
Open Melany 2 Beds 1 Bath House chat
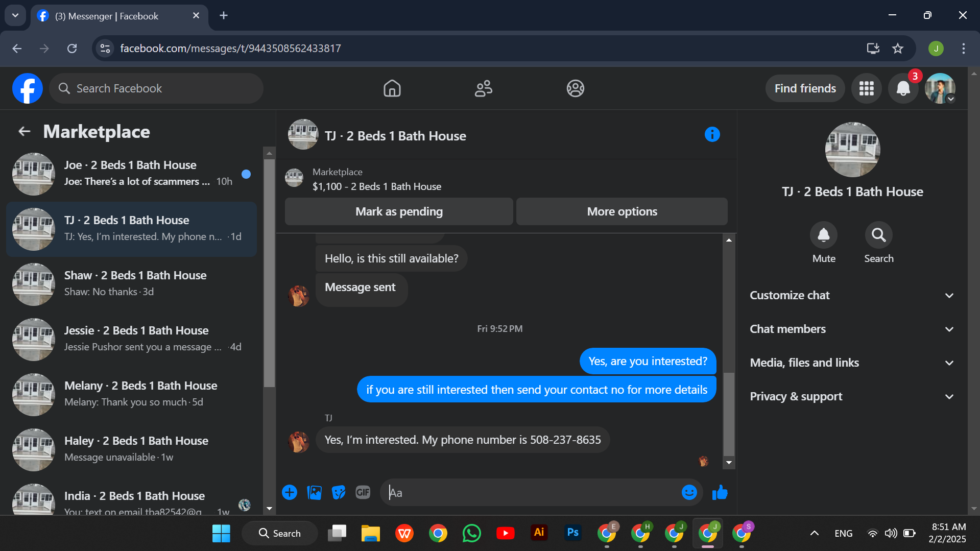131,395
